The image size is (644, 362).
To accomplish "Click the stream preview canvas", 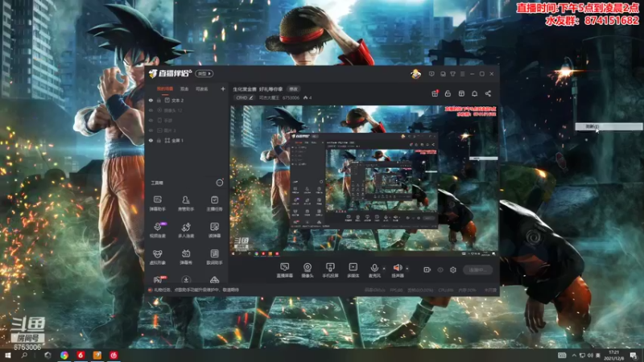I will click(364, 180).
